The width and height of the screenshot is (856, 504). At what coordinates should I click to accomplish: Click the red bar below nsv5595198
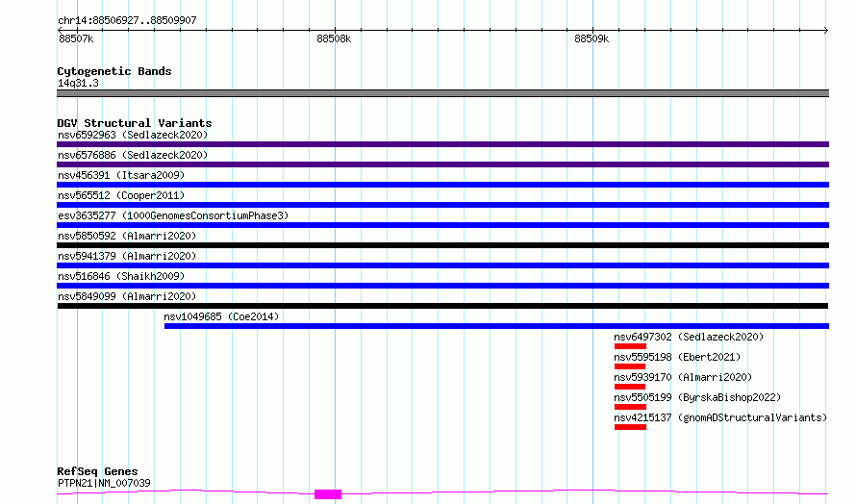629,366
